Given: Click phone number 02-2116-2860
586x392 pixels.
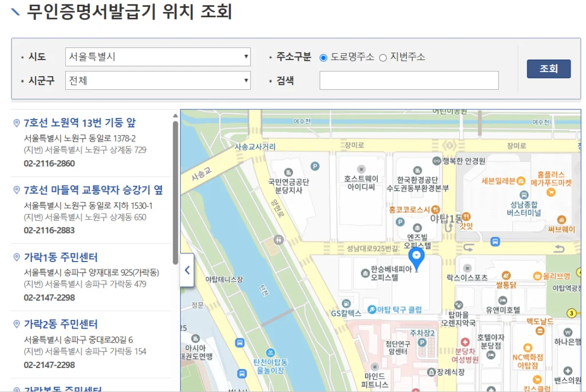Looking at the screenshot, I should coord(49,163).
